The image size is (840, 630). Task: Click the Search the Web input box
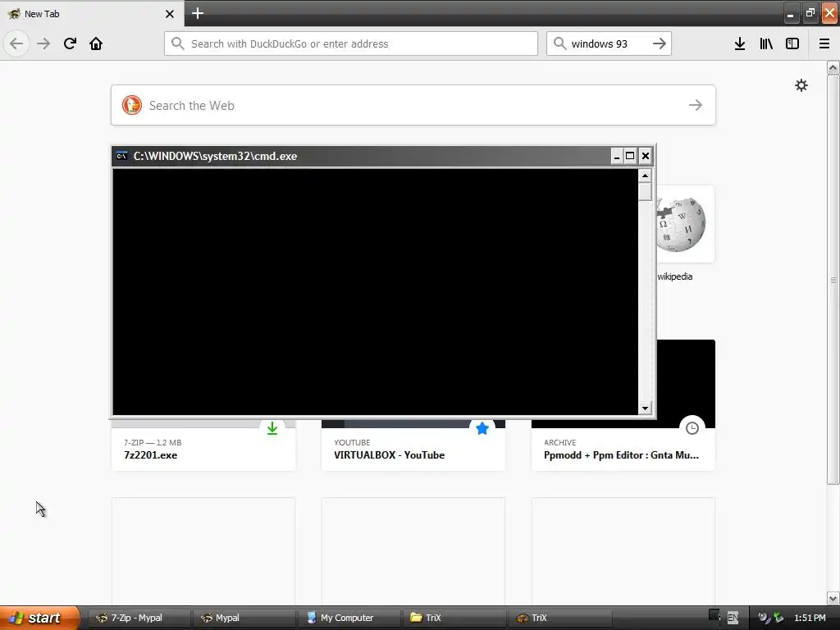(x=413, y=105)
